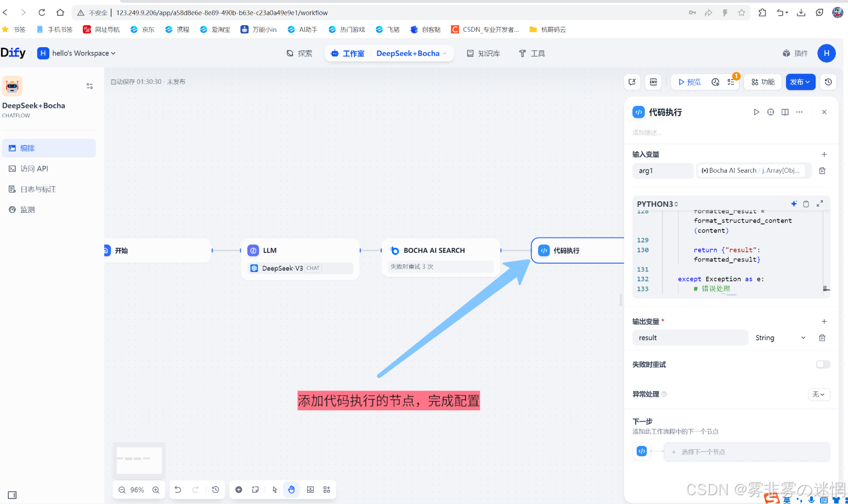The height and width of the screenshot is (504, 848).
Task: Select 日志与标注 in the left sidebar
Action: coord(49,189)
